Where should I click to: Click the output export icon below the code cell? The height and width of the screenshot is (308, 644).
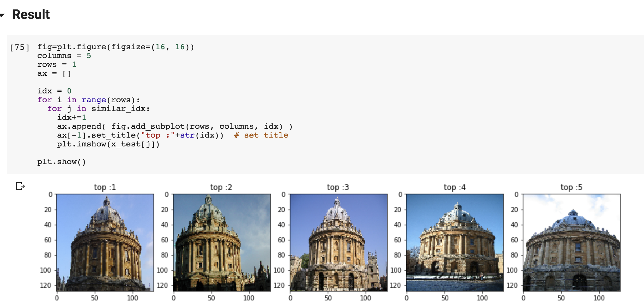tap(20, 187)
